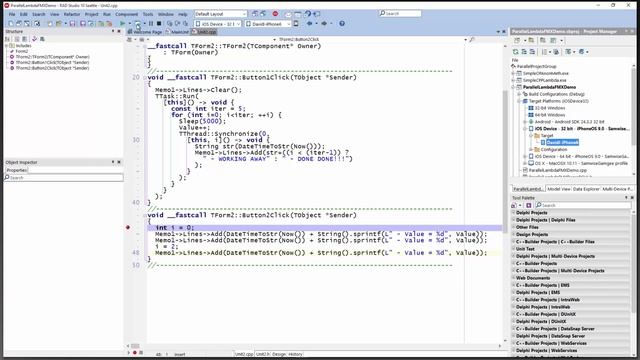Screen dimensions: 640x360
Task: Pin the Tool Palette panel
Action: tap(627, 198)
